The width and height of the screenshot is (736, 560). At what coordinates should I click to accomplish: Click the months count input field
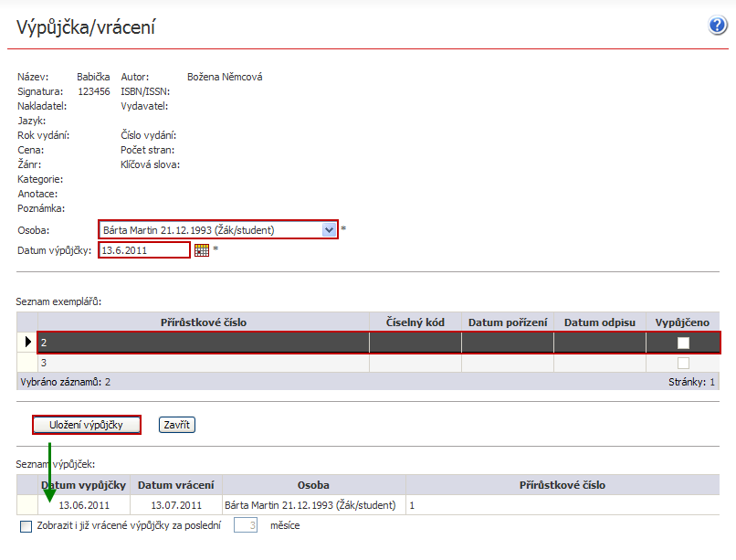pos(247,525)
